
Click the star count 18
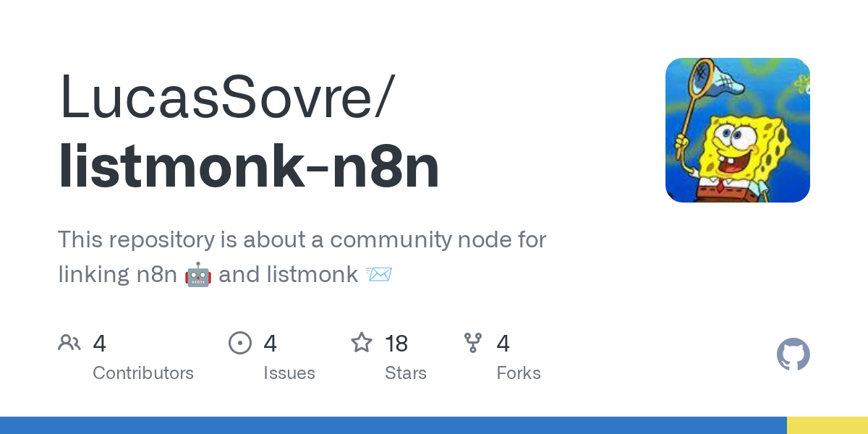(396, 344)
